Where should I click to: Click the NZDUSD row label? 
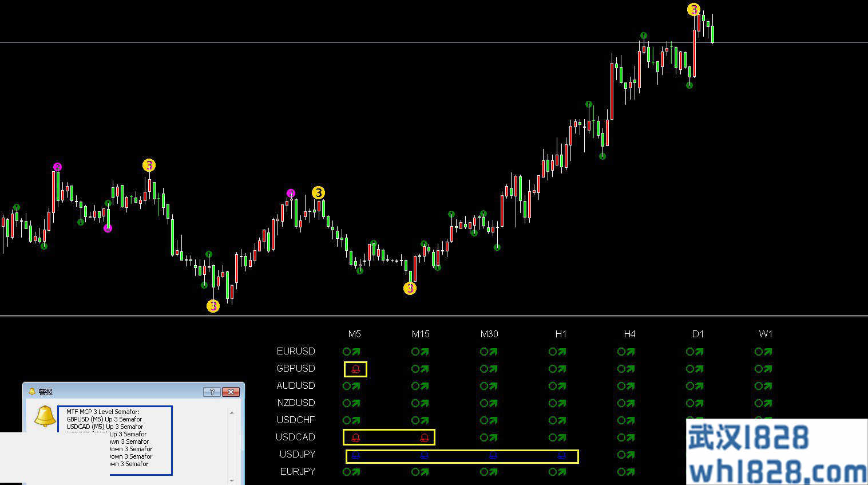[296, 403]
